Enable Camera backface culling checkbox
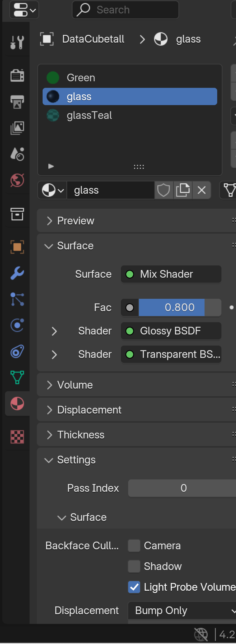This screenshot has width=236, height=644. tap(134, 545)
